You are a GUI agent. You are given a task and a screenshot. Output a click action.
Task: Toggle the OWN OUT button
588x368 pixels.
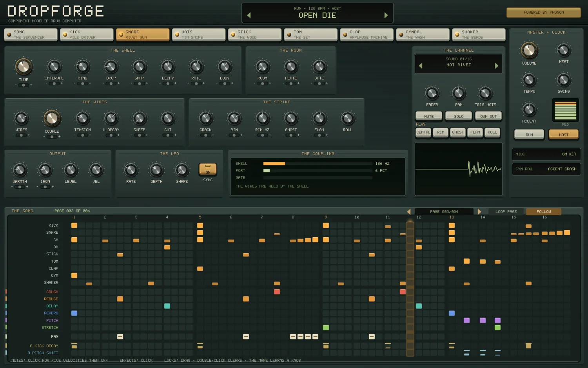pyautogui.click(x=488, y=116)
